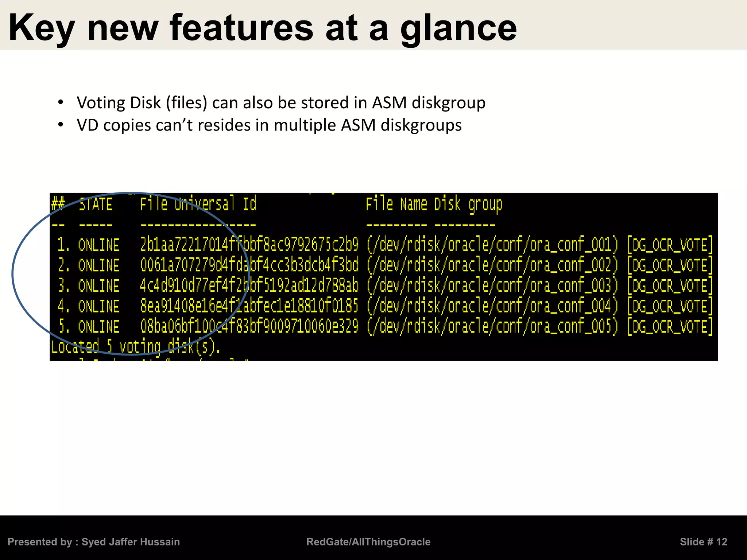Select the bullet about Voting Disk stored in ASM
Image resolution: width=747 pixels, height=560 pixels.
(281, 102)
